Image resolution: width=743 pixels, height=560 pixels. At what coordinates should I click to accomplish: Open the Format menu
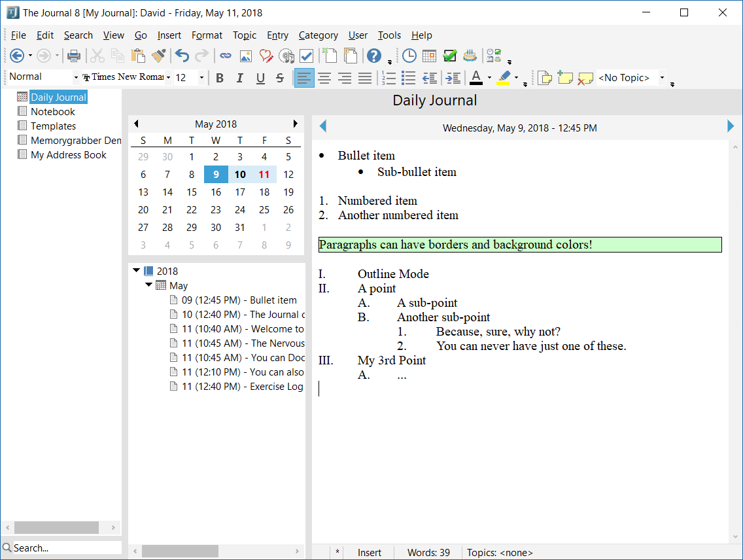pos(207,35)
